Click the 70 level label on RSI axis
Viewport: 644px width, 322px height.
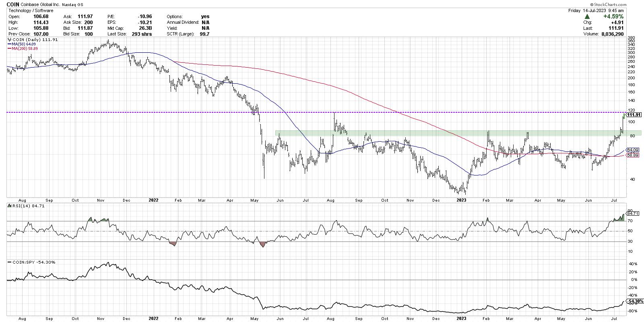pyautogui.click(x=630, y=221)
